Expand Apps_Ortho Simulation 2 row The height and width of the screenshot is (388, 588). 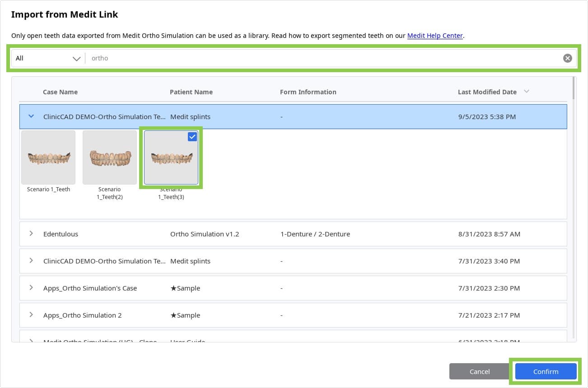coord(31,315)
